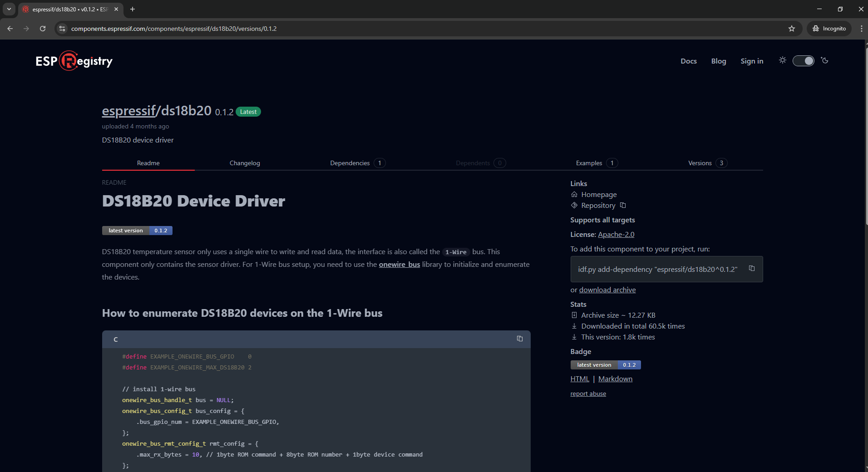Click the 'C' language label on code block
Image resolution: width=868 pixels, height=472 pixels.
(x=116, y=339)
